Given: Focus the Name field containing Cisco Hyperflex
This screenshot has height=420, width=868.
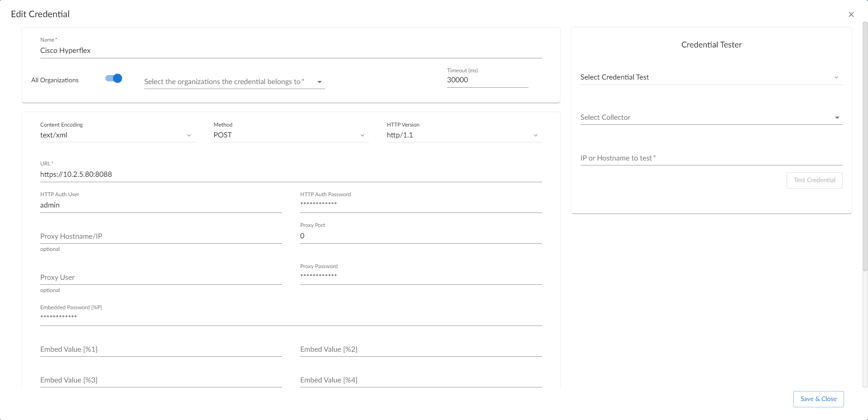Looking at the screenshot, I should pyautogui.click(x=291, y=51).
